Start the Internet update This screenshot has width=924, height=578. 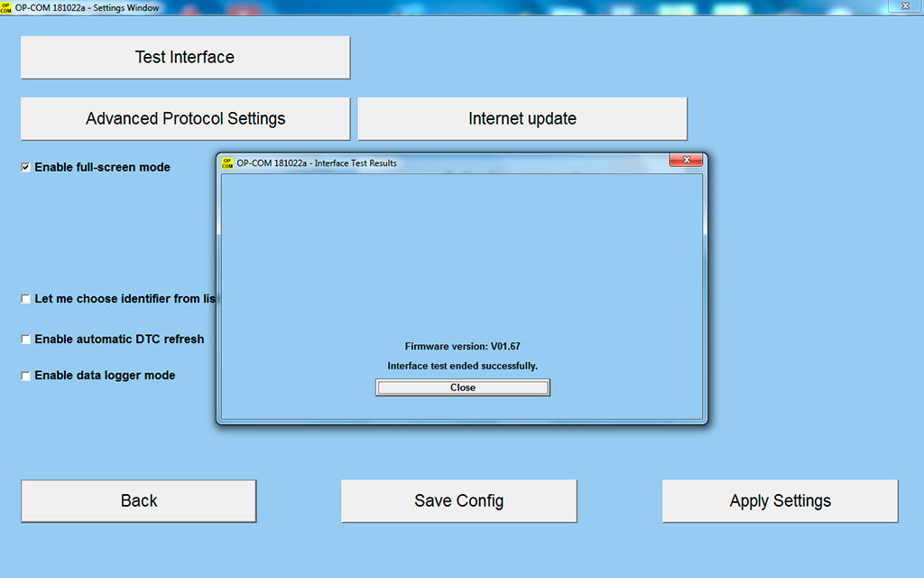point(522,118)
